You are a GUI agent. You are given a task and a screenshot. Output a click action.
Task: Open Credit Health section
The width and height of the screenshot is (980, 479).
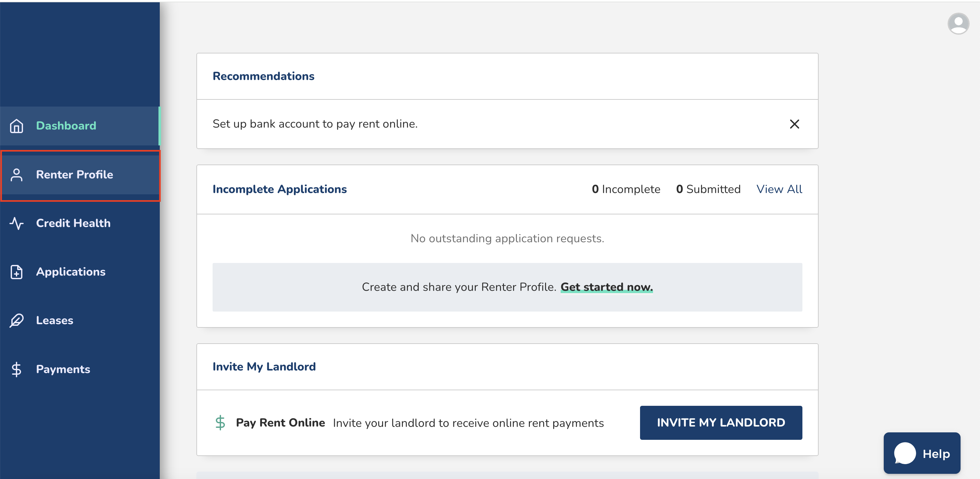[x=80, y=223]
